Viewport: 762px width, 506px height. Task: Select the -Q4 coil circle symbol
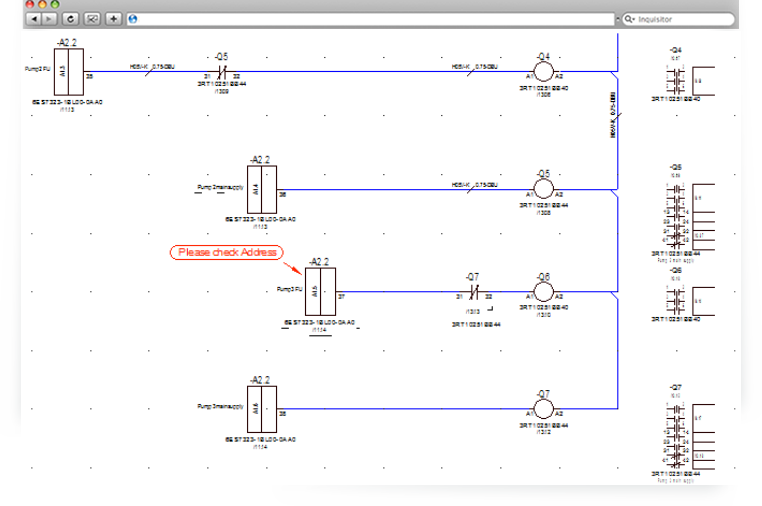tap(543, 72)
